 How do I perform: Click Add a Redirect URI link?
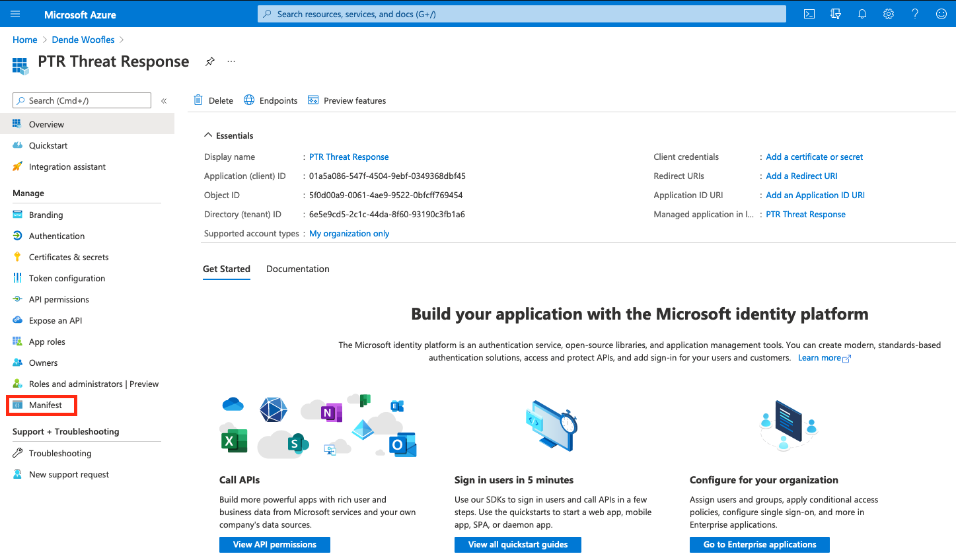point(801,176)
